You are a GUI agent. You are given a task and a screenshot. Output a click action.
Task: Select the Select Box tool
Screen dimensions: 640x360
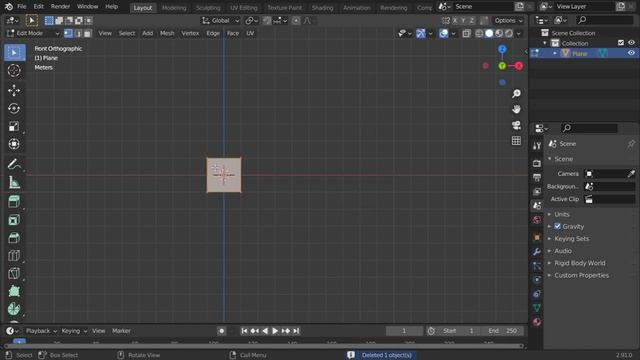point(14,53)
